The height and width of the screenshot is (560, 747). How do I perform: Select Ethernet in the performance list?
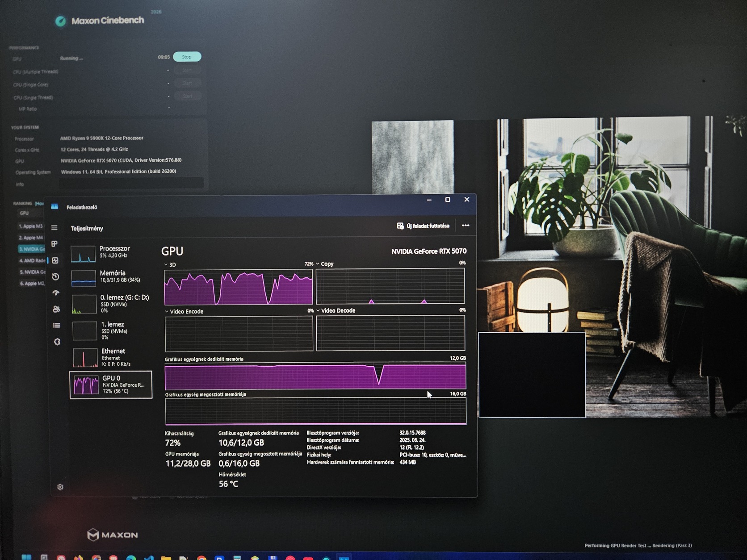point(111,357)
